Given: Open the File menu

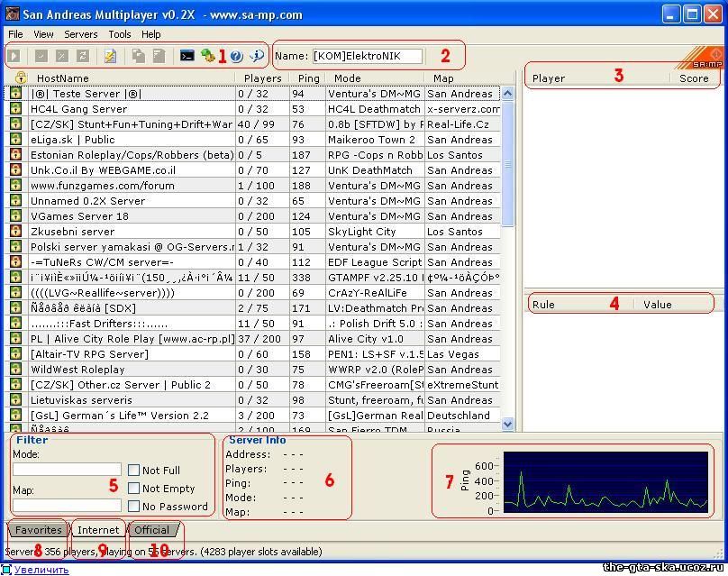Looking at the screenshot, I should (15, 34).
